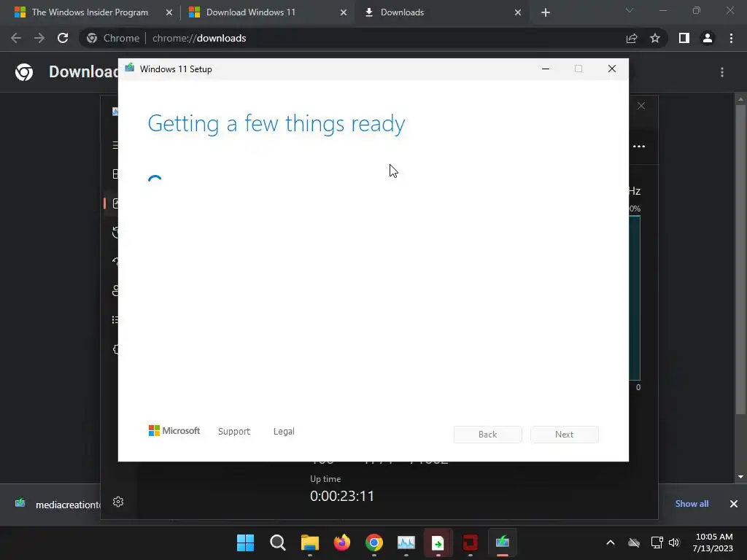Dismiss the Chrome downloads shelf
Screen dimensions: 747x560
pyautogui.click(x=734, y=504)
